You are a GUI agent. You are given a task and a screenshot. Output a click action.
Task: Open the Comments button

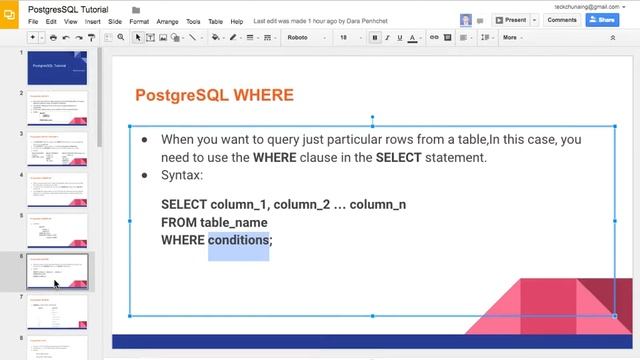(x=562, y=20)
